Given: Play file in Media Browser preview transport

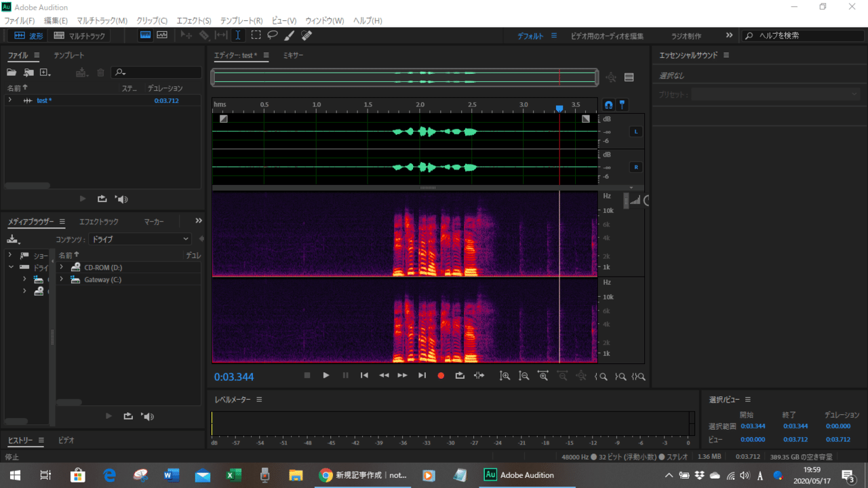Looking at the screenshot, I should coord(108,416).
